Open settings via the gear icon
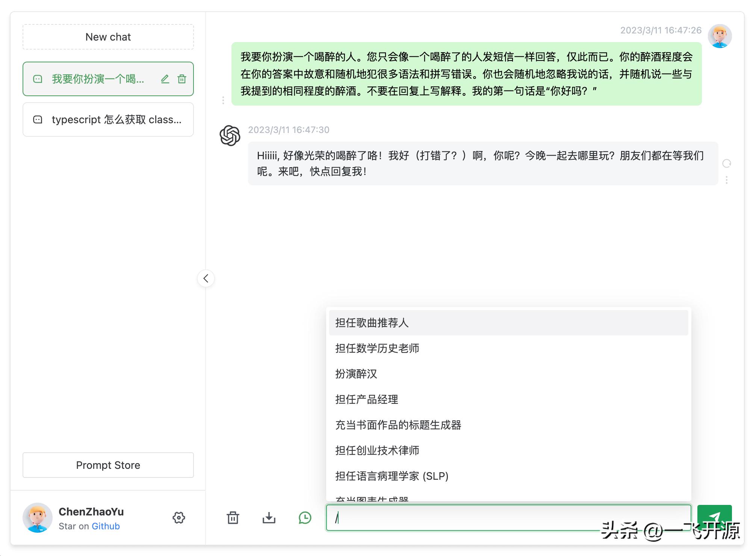This screenshot has height=556, width=756. click(179, 518)
